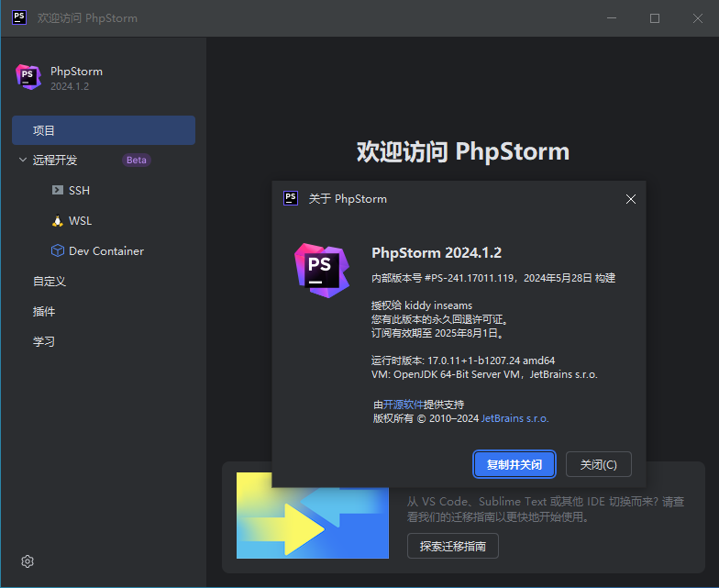
Task: Select the 项目 tab
Action: tap(104, 130)
